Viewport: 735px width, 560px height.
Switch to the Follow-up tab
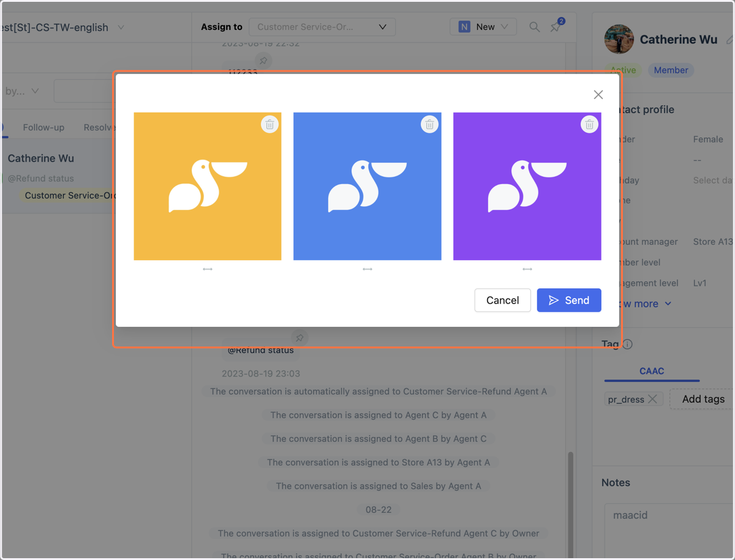pyautogui.click(x=43, y=127)
